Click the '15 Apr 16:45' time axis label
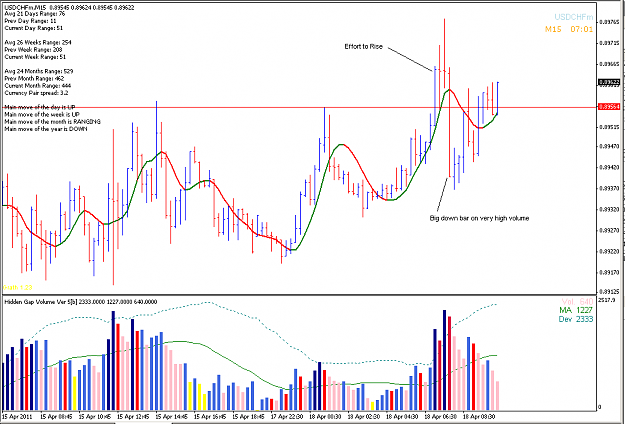Screen dimensions: 625x424 210,416
